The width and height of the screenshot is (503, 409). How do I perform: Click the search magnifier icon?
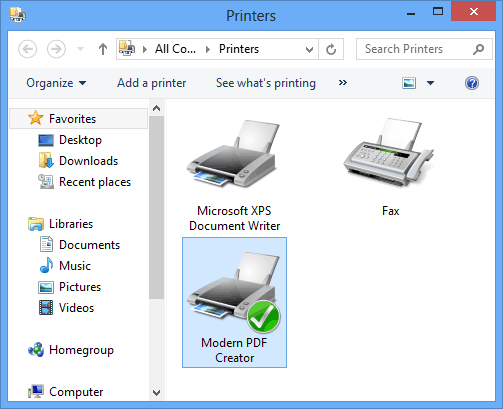click(x=478, y=49)
